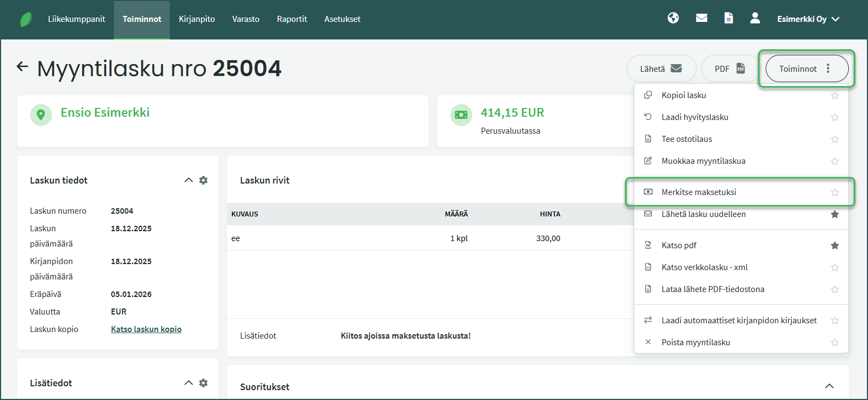This screenshot has width=868, height=400.
Task: Select Merkitse maksetuksi from the menu
Action: pos(699,192)
